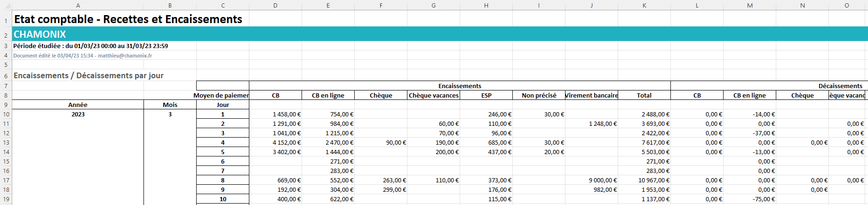The width and height of the screenshot is (868, 205).
Task: Click the cell containing year 2023
Action: pyautogui.click(x=78, y=115)
